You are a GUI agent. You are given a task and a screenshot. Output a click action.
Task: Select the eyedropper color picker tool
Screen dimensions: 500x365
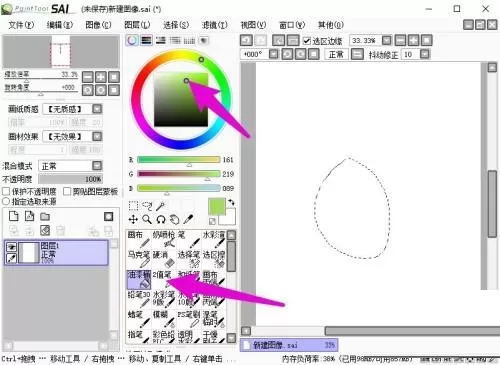pyautogui.click(x=188, y=219)
